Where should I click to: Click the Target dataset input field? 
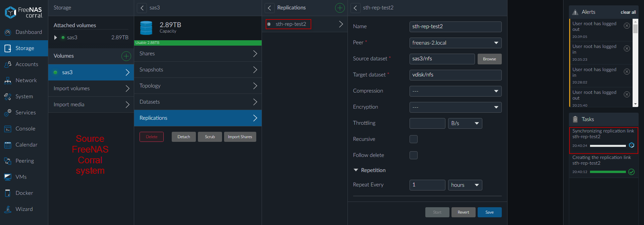(x=455, y=75)
